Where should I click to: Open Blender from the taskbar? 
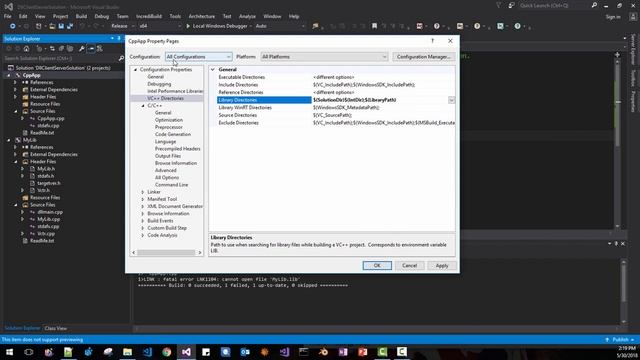(x=323, y=352)
